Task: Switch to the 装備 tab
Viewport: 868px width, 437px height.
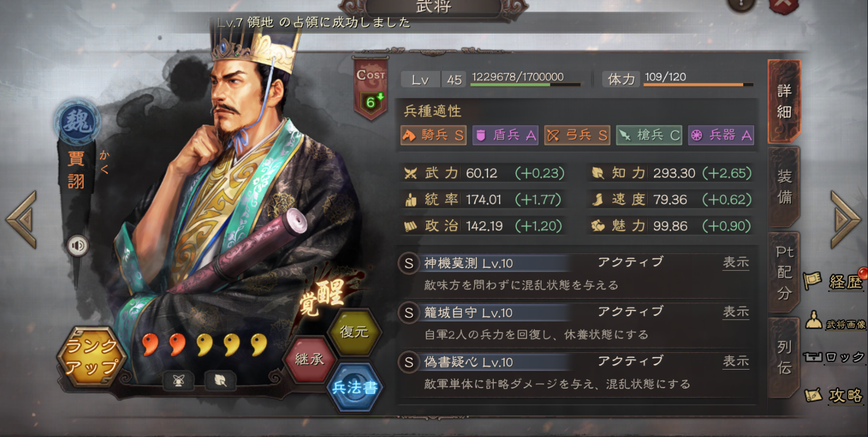Action: [x=784, y=187]
